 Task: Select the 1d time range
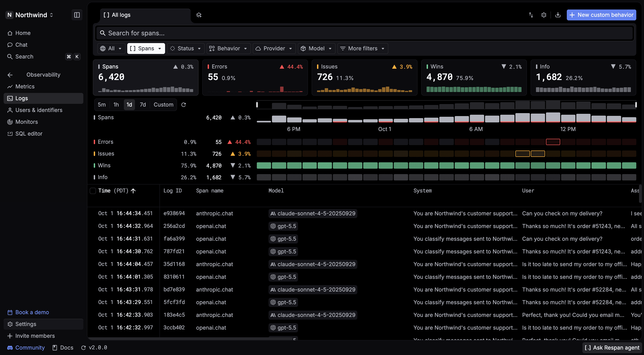pyautogui.click(x=129, y=105)
